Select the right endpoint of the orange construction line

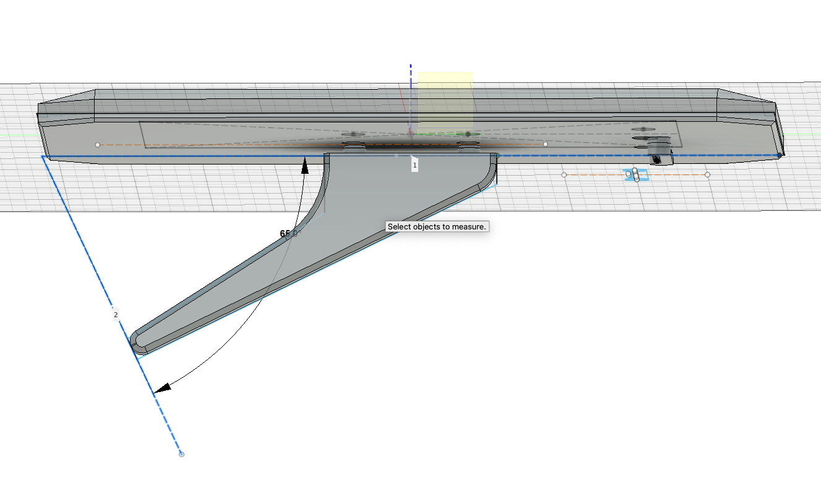click(x=708, y=174)
